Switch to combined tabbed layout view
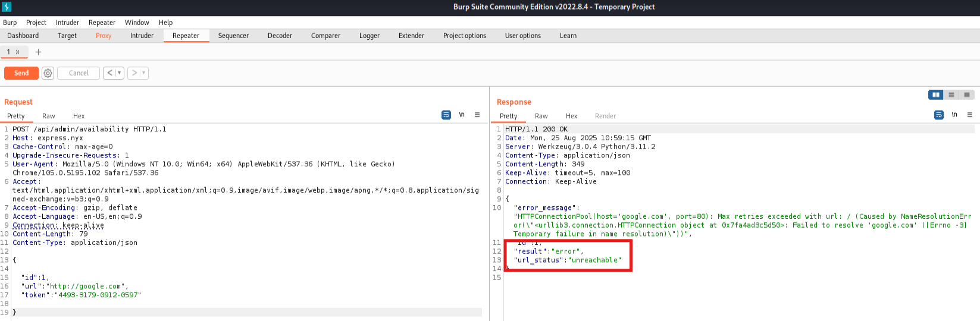The image size is (980, 321). (x=967, y=95)
